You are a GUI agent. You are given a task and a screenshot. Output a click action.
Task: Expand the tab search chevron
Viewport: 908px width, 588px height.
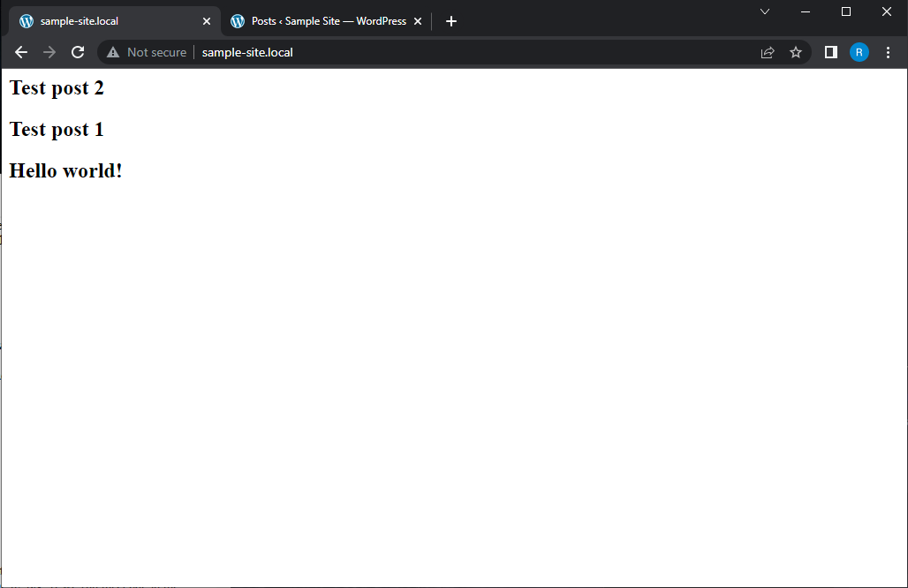(x=764, y=11)
